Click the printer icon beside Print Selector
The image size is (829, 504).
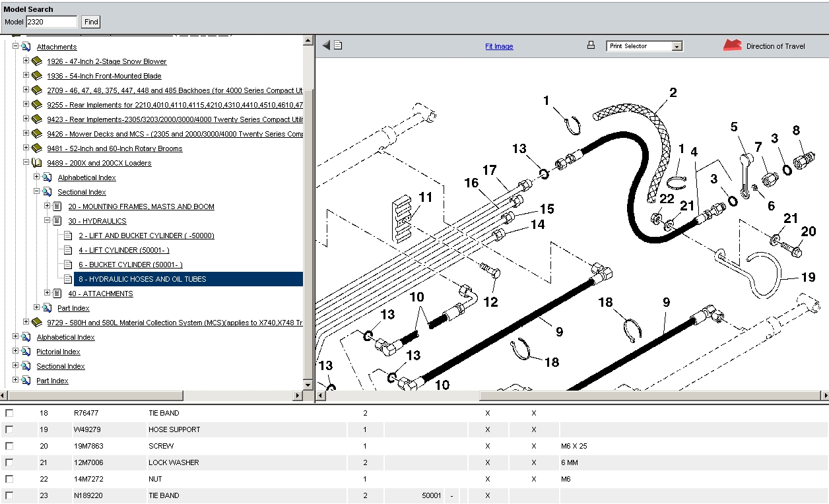[591, 46]
